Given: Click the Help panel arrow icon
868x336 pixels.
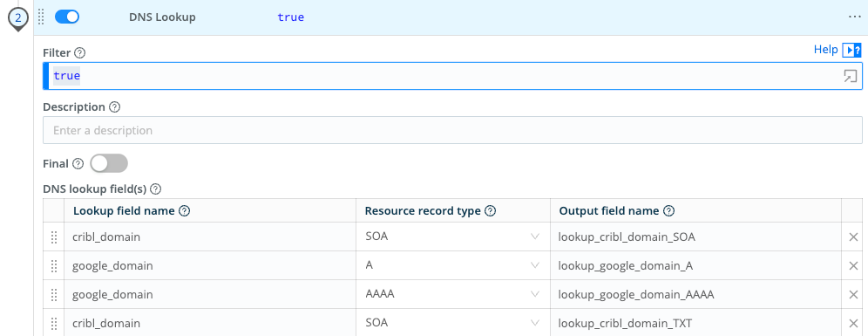Looking at the screenshot, I should pyautogui.click(x=851, y=51).
